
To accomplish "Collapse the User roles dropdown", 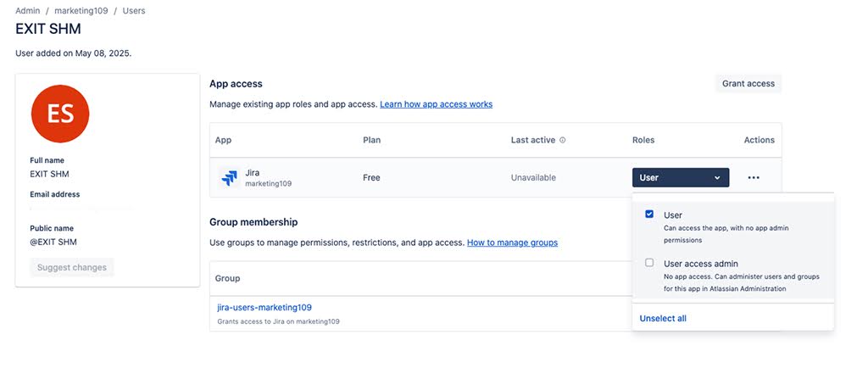I will click(x=681, y=177).
